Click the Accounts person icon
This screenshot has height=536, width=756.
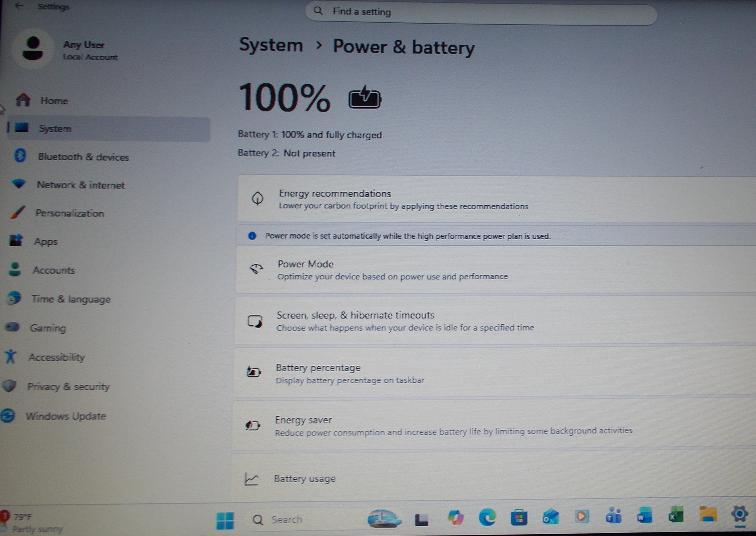point(15,269)
